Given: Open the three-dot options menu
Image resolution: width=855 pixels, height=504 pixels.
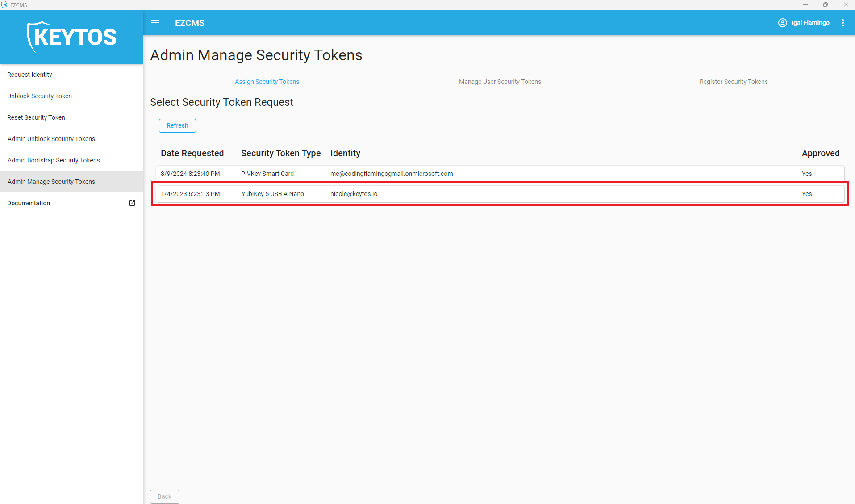Looking at the screenshot, I should (x=843, y=23).
